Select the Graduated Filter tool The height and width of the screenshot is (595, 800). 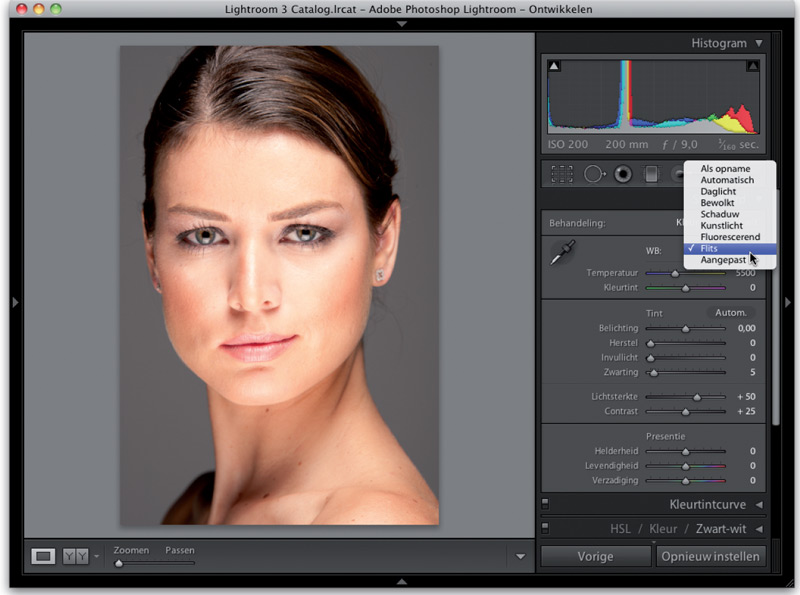tap(651, 174)
